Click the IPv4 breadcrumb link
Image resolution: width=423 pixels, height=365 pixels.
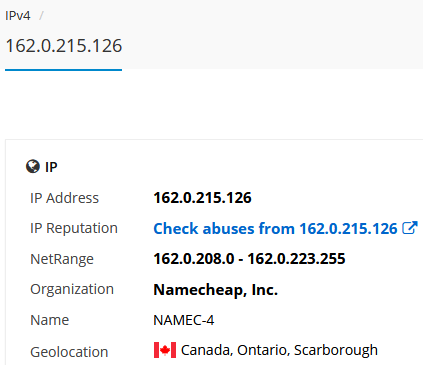click(x=18, y=16)
